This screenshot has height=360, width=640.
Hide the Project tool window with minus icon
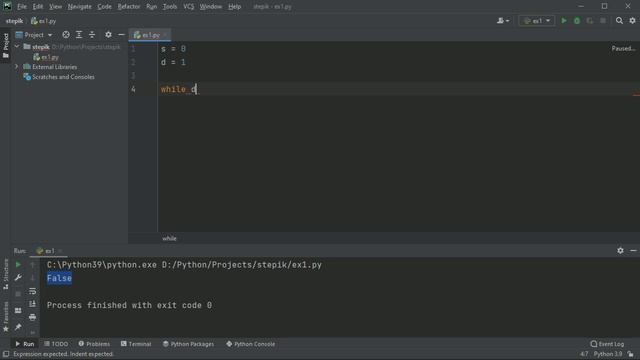pyautogui.click(x=121, y=35)
